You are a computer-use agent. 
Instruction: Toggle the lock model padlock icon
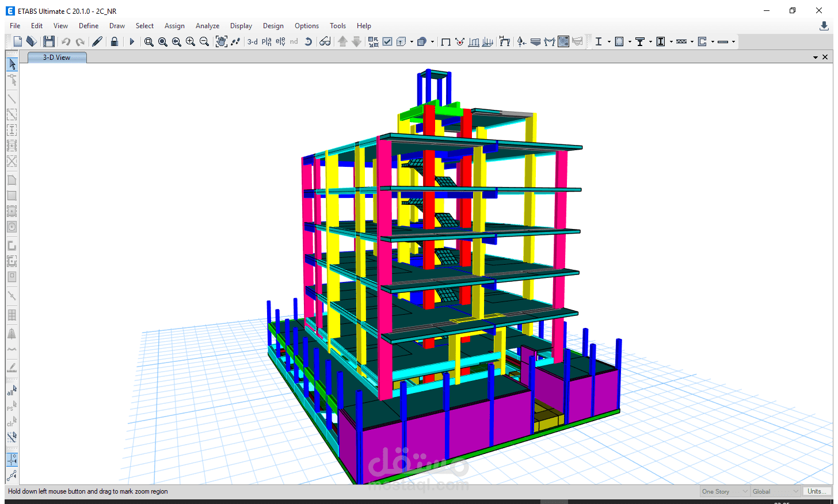coord(115,41)
